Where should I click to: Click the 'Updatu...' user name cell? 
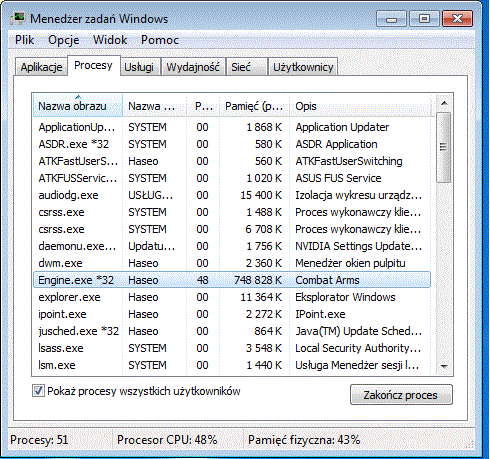click(152, 246)
